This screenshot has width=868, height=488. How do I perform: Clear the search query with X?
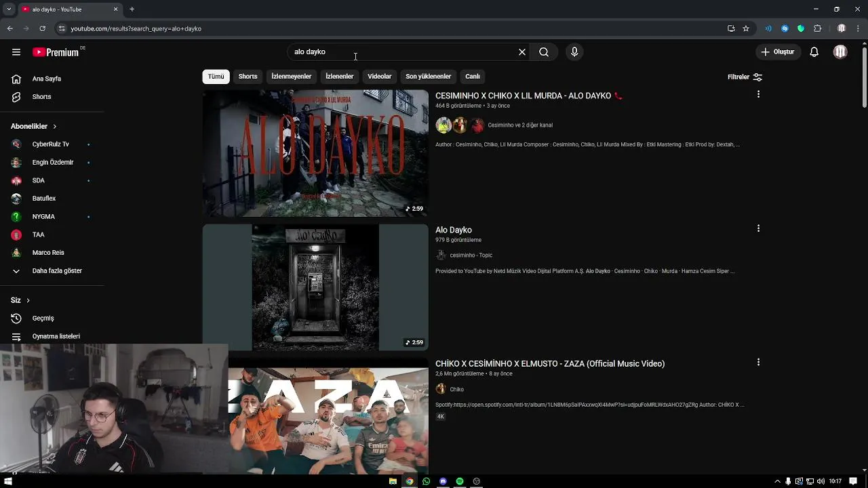pos(522,52)
